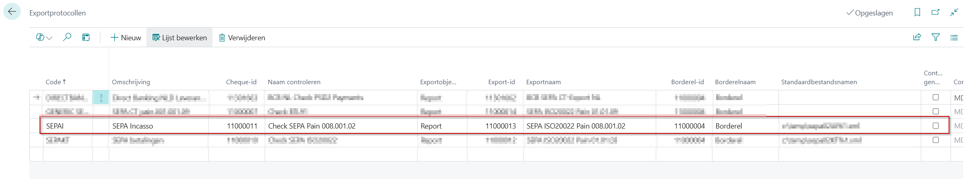Toggle the checkbox in the last row

click(x=936, y=140)
